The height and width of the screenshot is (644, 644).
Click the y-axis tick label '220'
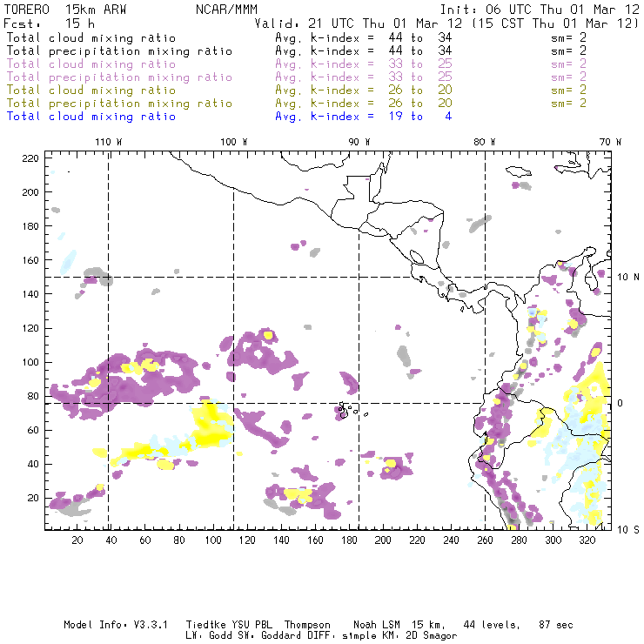point(30,158)
